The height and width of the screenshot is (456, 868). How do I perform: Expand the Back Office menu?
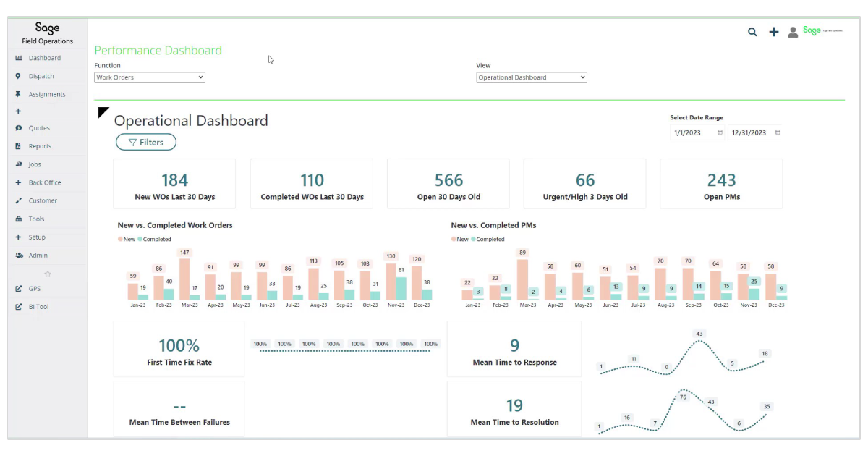tap(45, 182)
